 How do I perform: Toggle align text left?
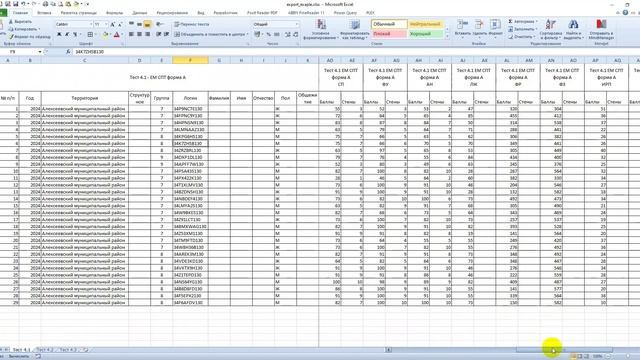[x=131, y=35]
